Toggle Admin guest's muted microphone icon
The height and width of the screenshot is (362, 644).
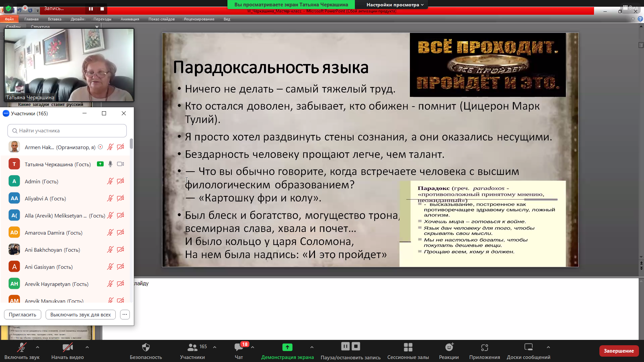coord(110,181)
